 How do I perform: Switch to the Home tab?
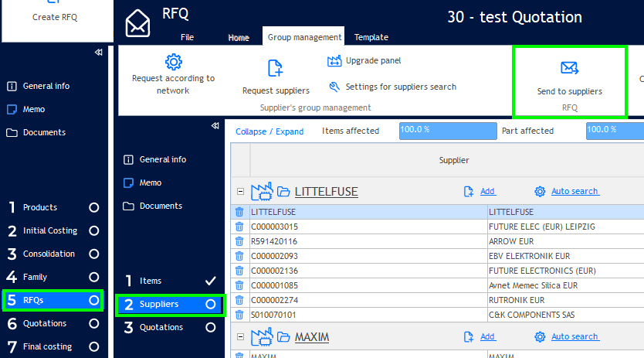point(239,37)
